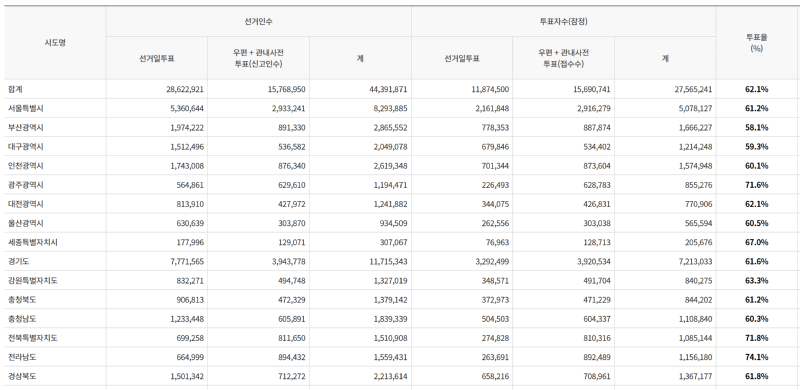Select the 전북특별자치도 row label
800x390 pixels.
click(x=33, y=338)
